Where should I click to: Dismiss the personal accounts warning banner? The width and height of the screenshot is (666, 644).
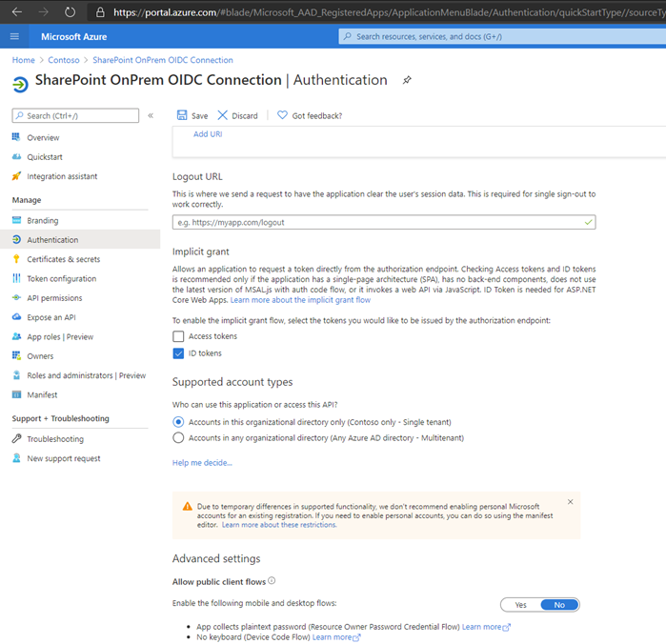570,502
